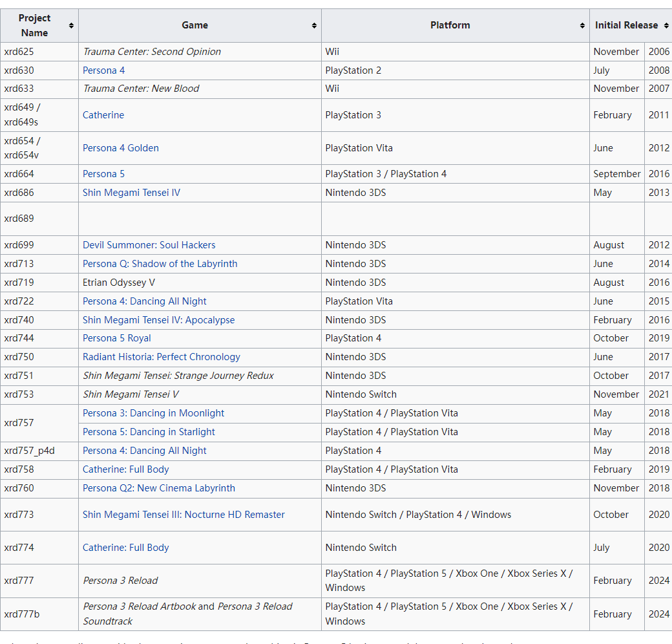Open the Catherine link in xrd649 row

(103, 115)
